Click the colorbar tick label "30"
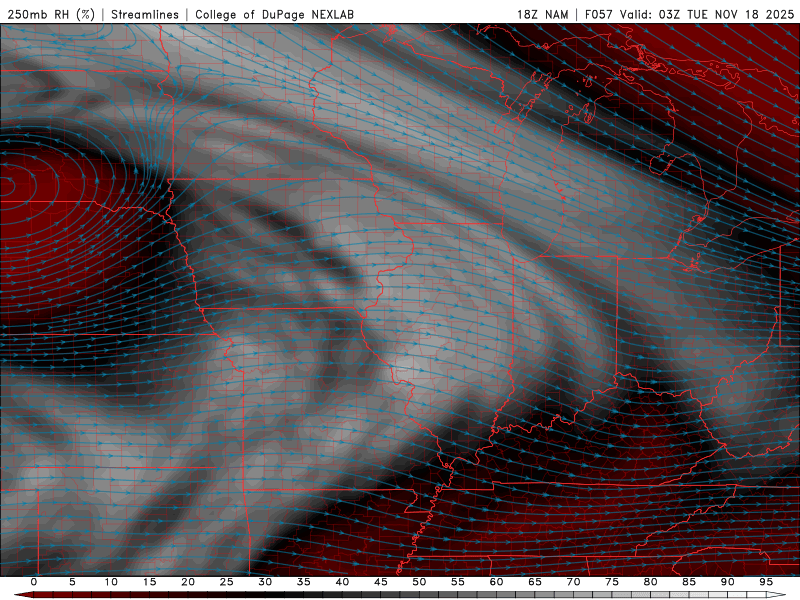Image resolution: width=800 pixels, height=600 pixels. click(265, 582)
